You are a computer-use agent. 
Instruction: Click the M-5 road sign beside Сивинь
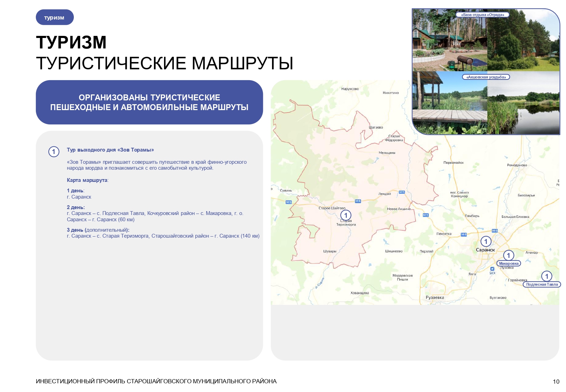point(288,202)
